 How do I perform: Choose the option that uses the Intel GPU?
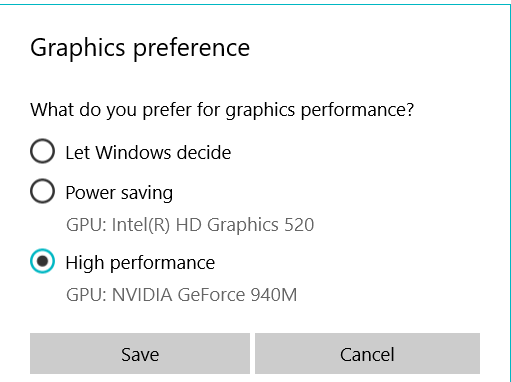42,191
